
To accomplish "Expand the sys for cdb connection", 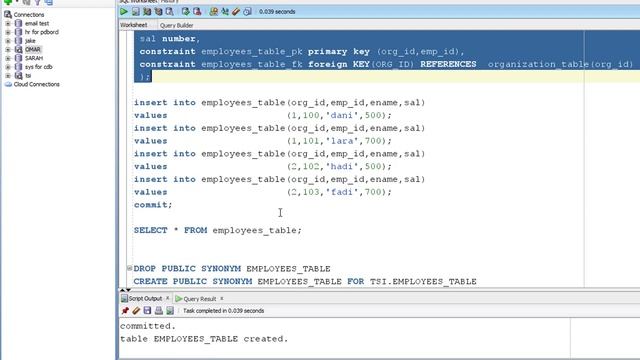I will click(x=8, y=67).
